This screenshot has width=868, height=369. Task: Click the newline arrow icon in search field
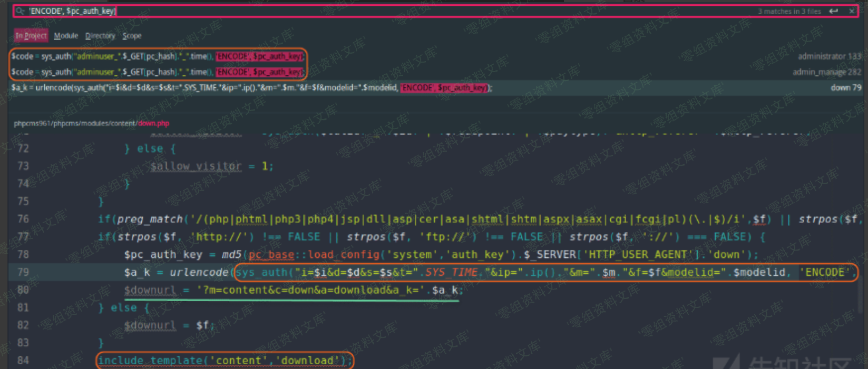pyautogui.click(x=833, y=11)
